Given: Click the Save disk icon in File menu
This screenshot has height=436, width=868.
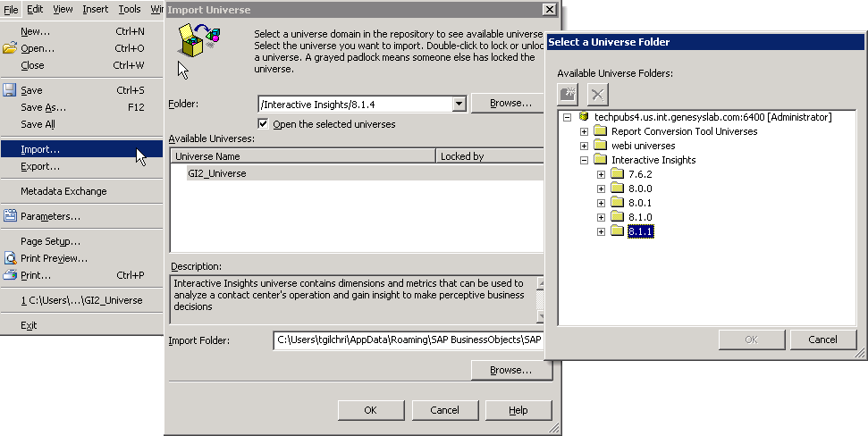Looking at the screenshot, I should (x=10, y=90).
